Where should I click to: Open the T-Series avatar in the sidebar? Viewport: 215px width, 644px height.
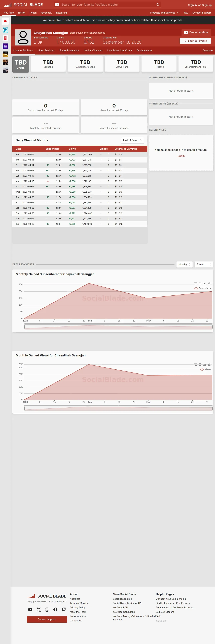tap(5, 38)
